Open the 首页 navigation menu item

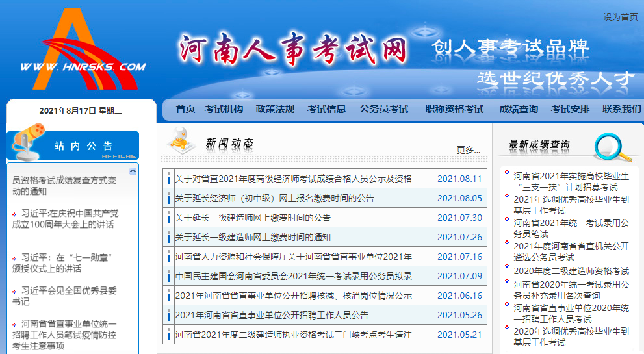tap(185, 109)
